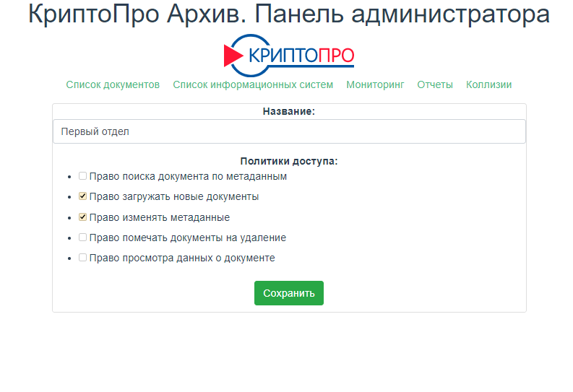Open Список информационных систем link
Screen dimensions: 573x392
tap(253, 84)
